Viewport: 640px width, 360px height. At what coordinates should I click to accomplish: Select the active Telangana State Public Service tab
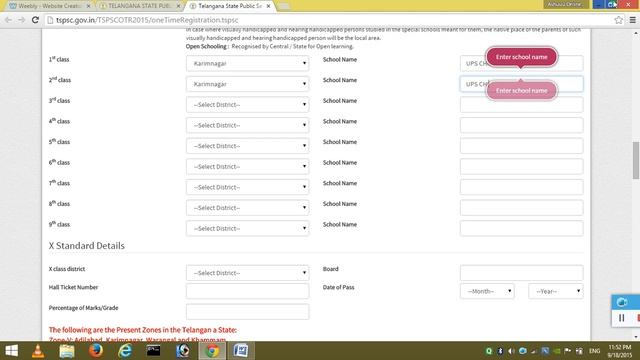pos(229,6)
